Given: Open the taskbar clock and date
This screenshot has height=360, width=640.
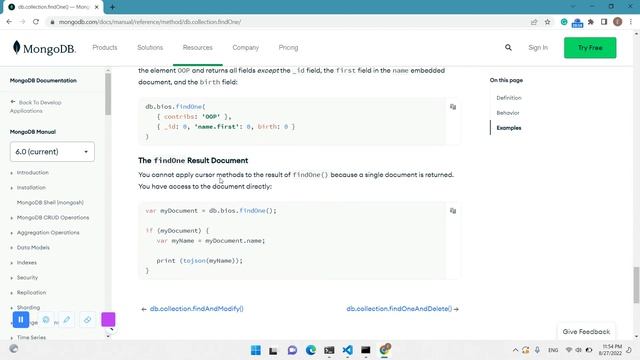Looking at the screenshot, I should coord(611,350).
